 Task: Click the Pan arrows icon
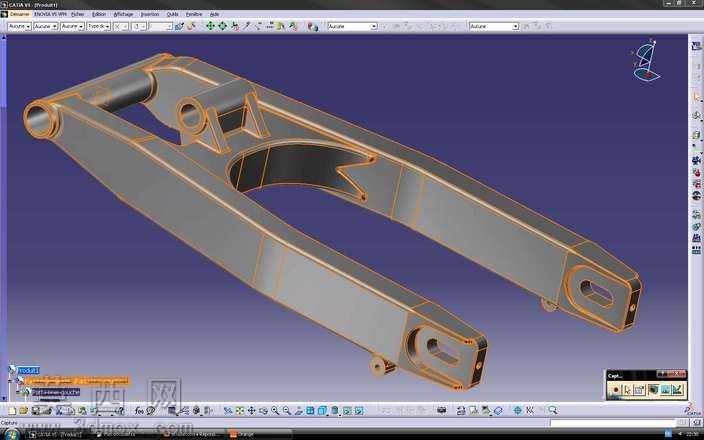(x=251, y=410)
